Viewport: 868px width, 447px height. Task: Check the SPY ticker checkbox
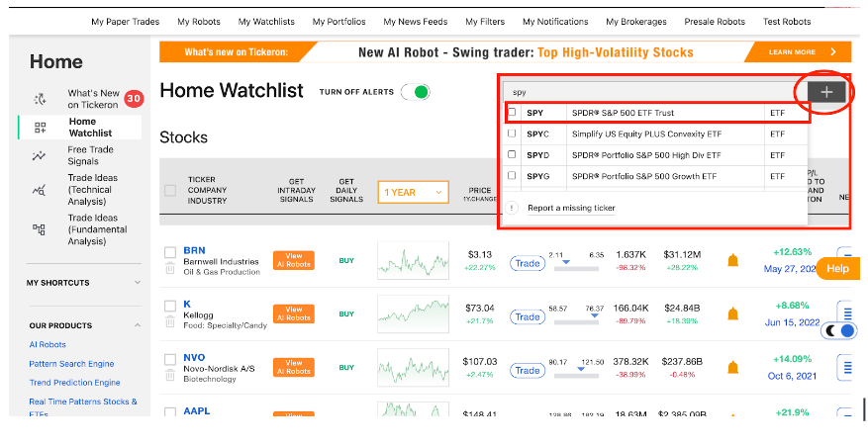click(512, 113)
